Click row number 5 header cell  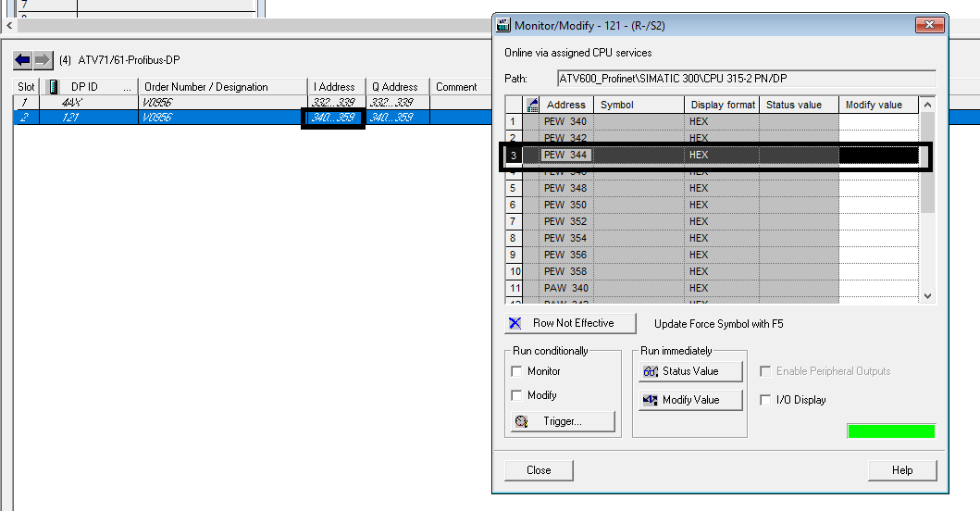pyautogui.click(x=514, y=188)
